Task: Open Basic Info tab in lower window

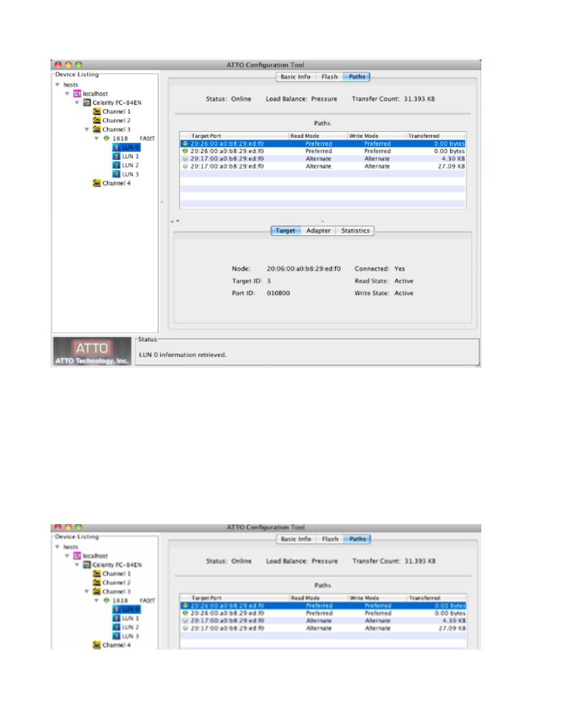Action: (x=296, y=539)
